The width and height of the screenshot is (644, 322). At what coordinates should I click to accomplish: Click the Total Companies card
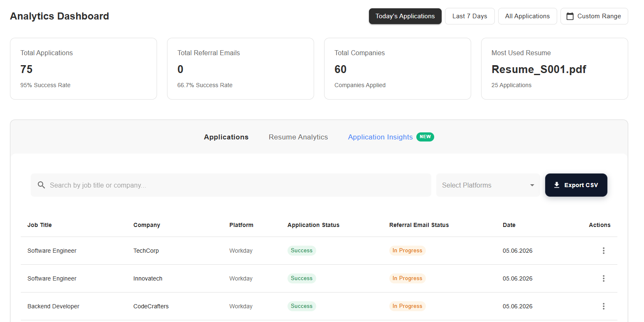click(x=398, y=69)
